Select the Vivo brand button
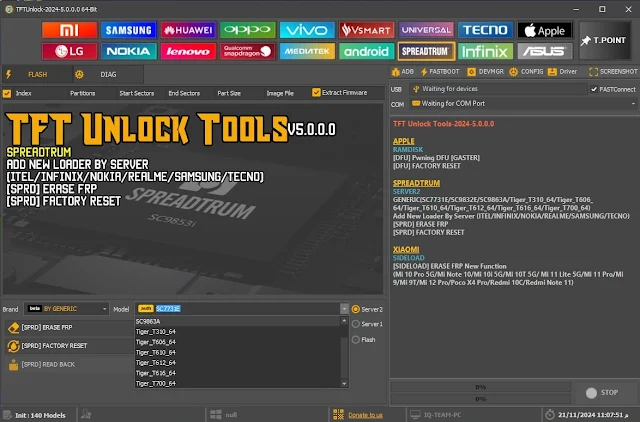 [307, 30]
